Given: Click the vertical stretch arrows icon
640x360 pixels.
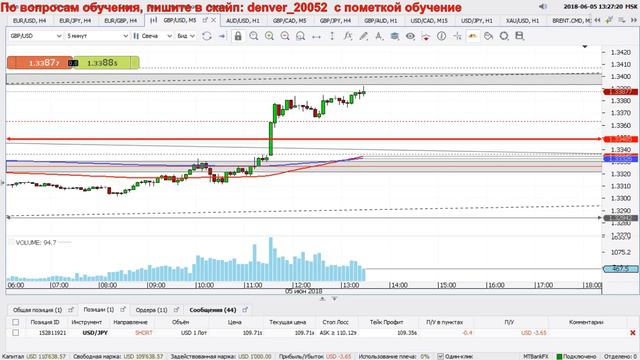Looking at the screenshot, I should [332, 36].
